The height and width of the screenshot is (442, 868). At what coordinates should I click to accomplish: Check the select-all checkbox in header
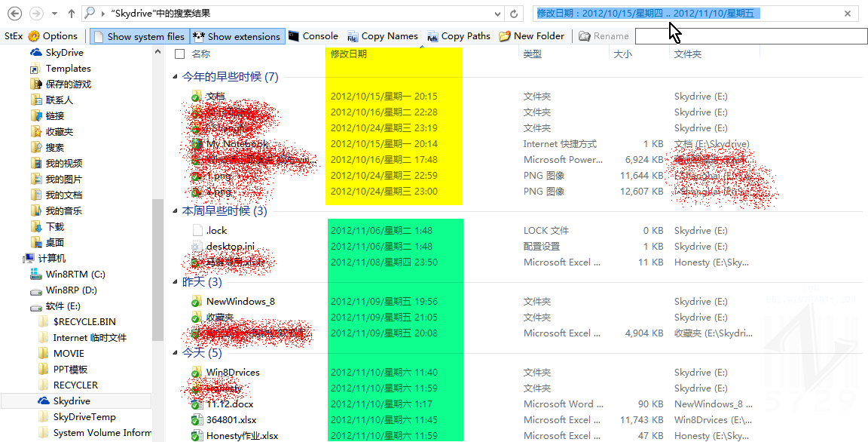tap(179, 54)
